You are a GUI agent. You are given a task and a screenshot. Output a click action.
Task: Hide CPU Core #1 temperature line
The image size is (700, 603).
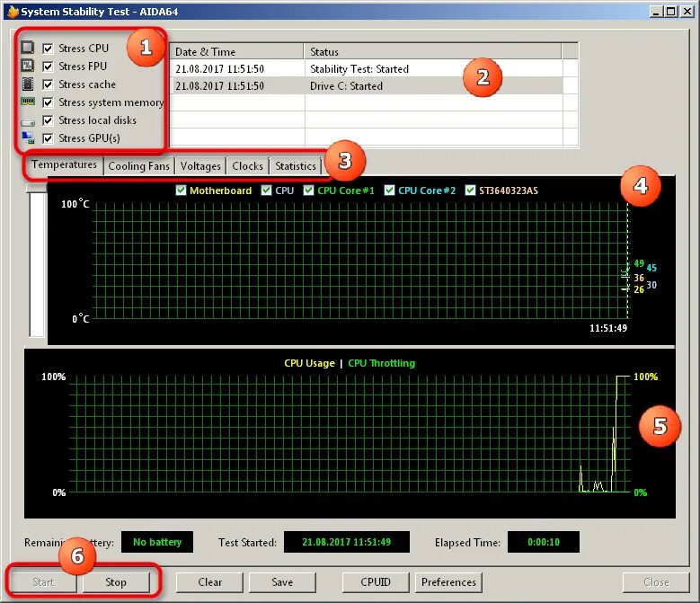coord(308,191)
